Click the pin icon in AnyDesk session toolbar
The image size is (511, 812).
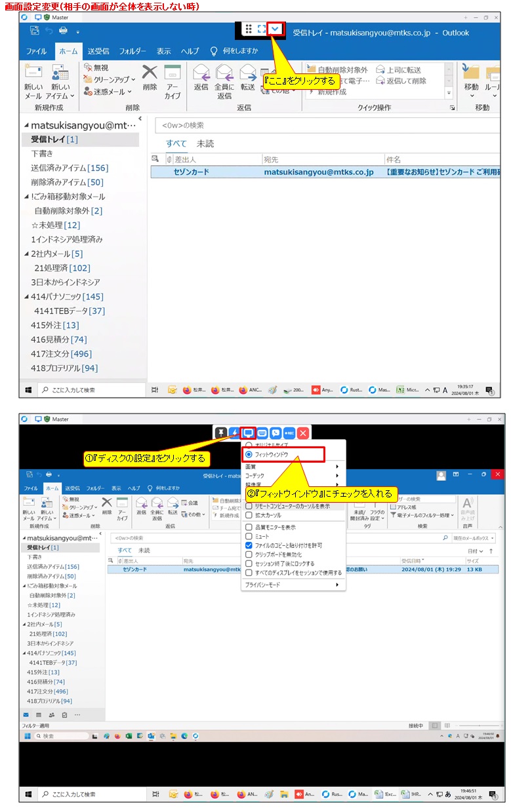220,433
